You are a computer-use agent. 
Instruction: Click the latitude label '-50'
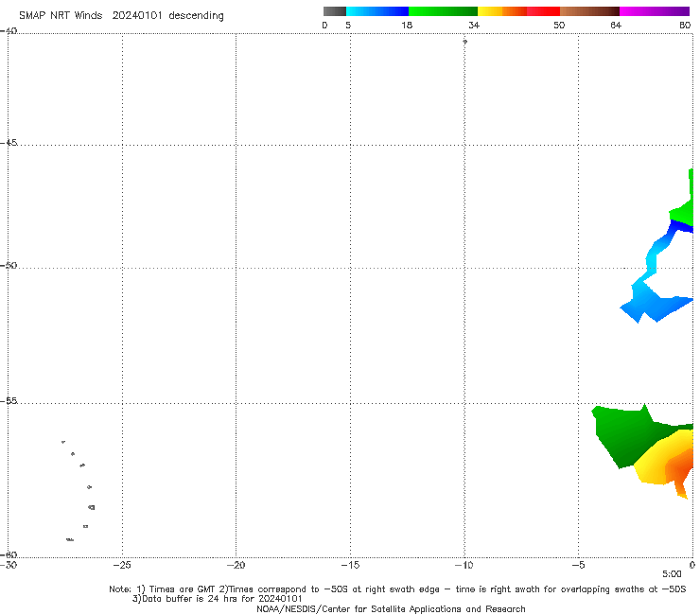click(9, 265)
